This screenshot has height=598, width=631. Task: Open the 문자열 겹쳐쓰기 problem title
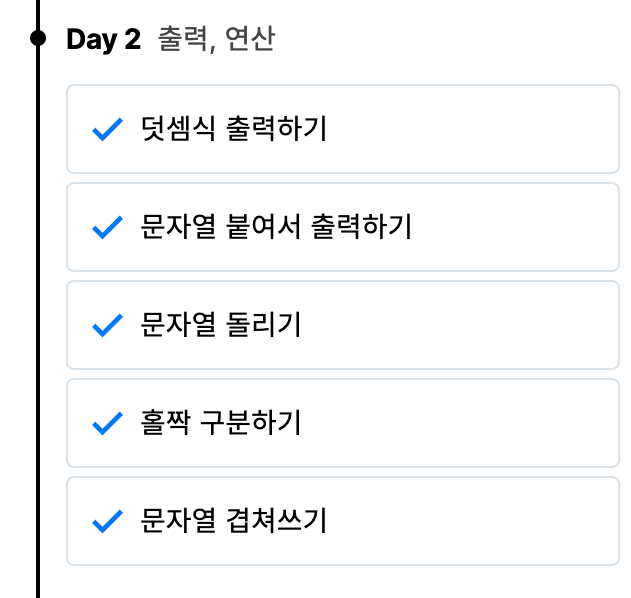pyautogui.click(x=234, y=521)
